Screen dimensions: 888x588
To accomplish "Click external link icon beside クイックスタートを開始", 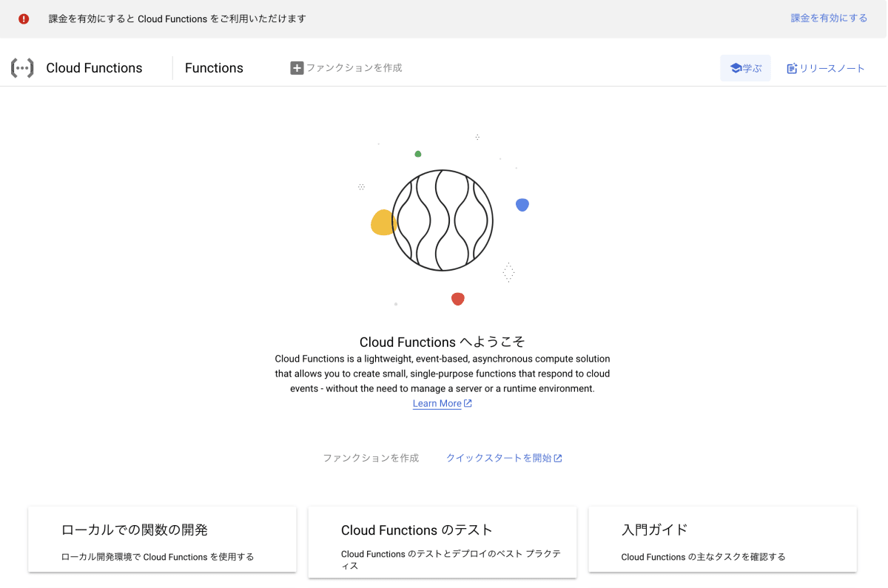I will pos(558,458).
